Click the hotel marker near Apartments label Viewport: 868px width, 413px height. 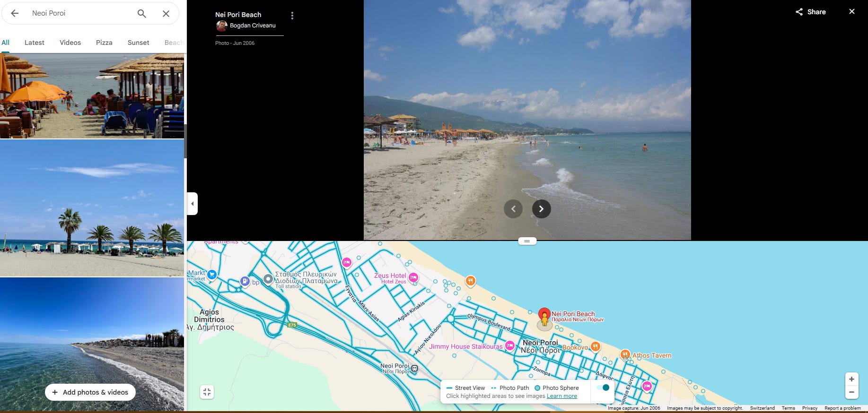[347, 262]
